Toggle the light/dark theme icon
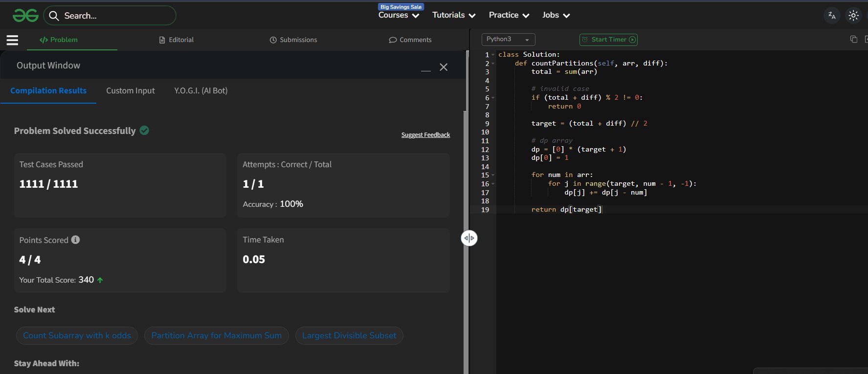Viewport: 868px width, 374px height. [853, 16]
